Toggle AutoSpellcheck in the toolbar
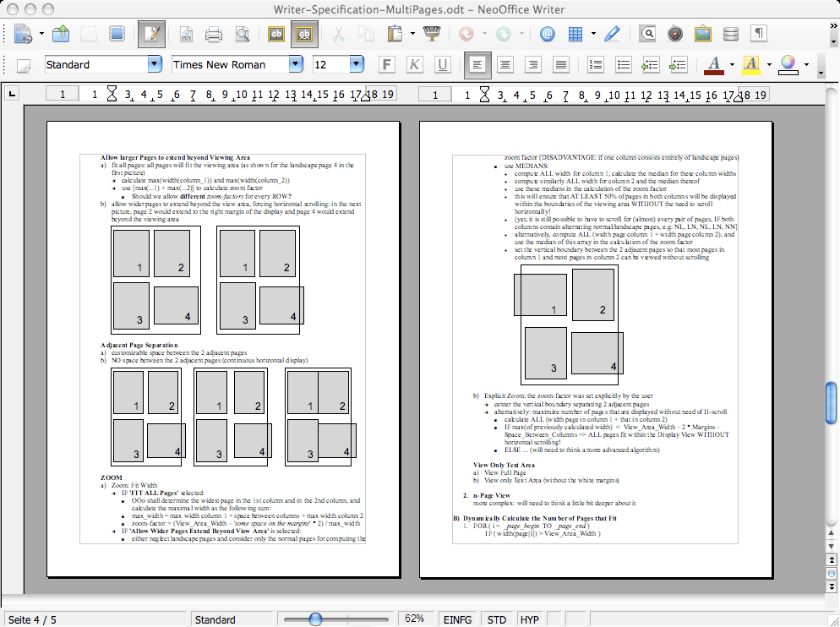The image size is (840, 627). click(304, 34)
